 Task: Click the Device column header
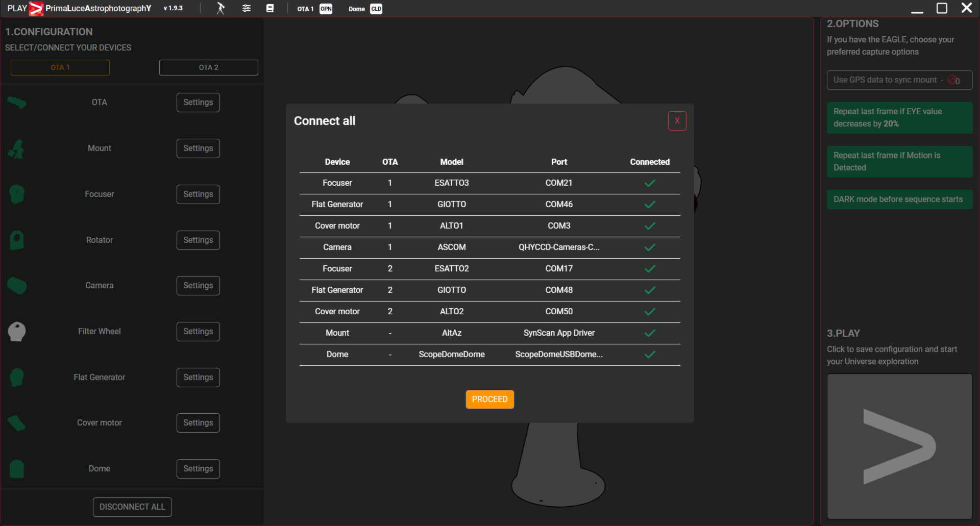pyautogui.click(x=337, y=162)
